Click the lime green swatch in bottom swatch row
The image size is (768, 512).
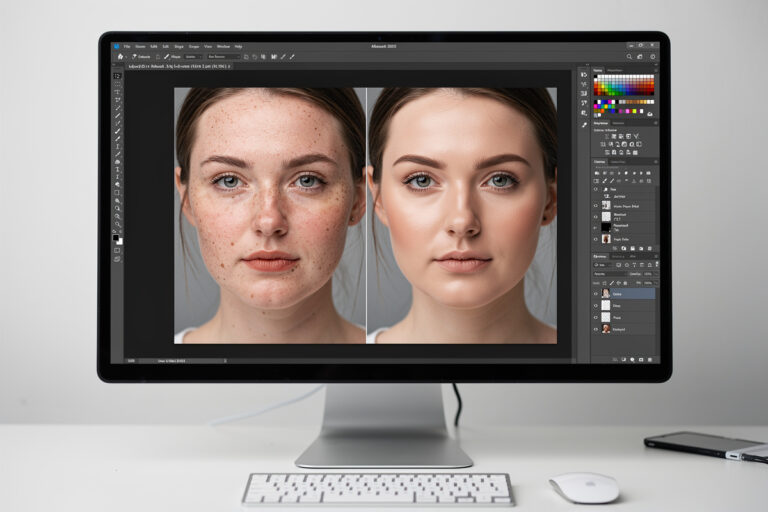click(634, 111)
